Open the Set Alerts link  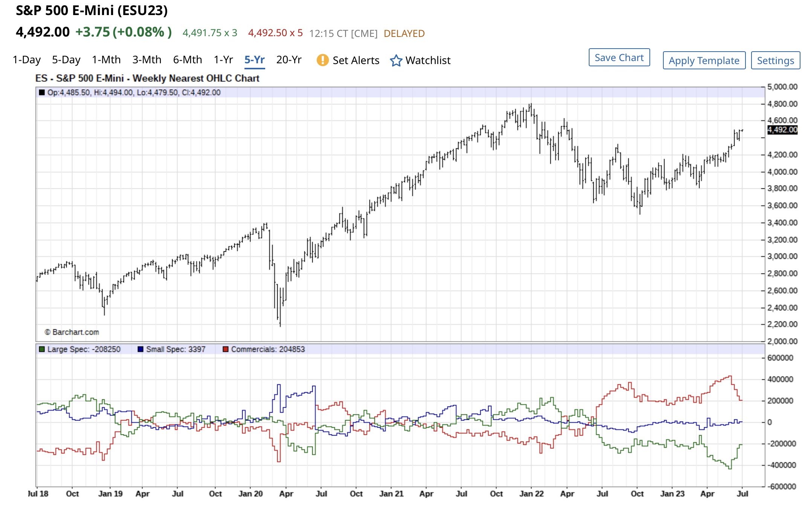[356, 60]
